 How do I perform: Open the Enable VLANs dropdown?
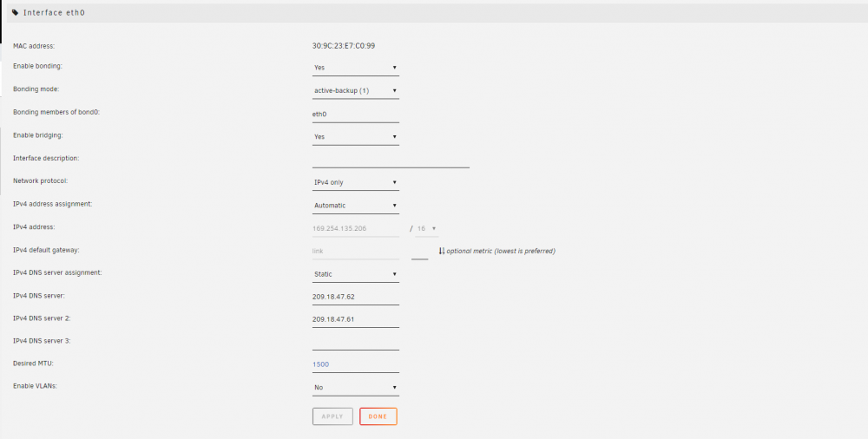pyautogui.click(x=355, y=388)
